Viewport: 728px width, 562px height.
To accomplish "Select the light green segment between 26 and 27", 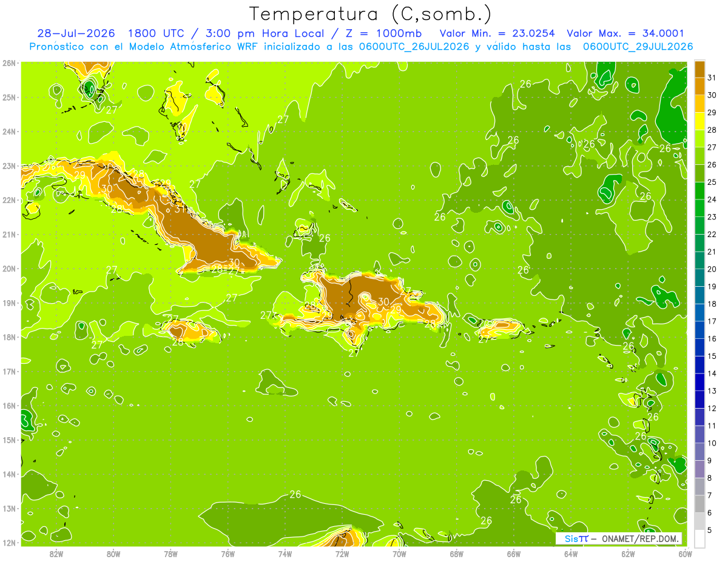I will coord(699,156).
